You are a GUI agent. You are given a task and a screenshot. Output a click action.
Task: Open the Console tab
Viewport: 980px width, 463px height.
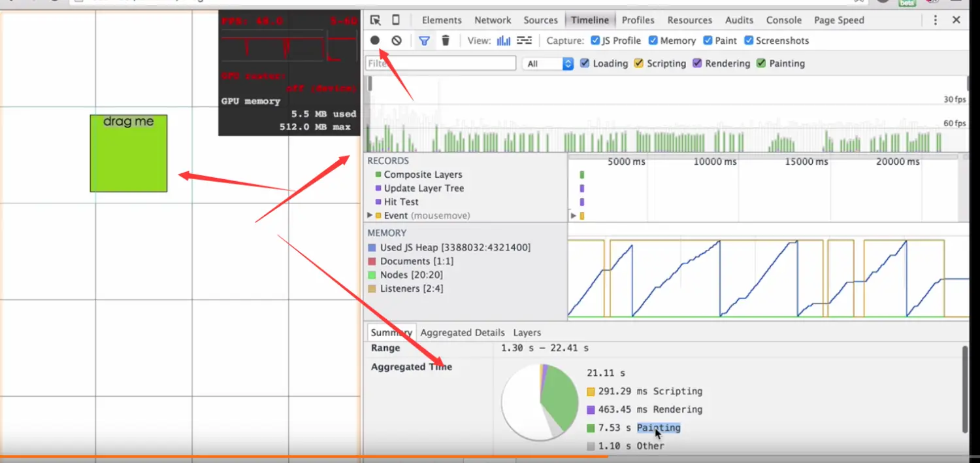pos(784,20)
